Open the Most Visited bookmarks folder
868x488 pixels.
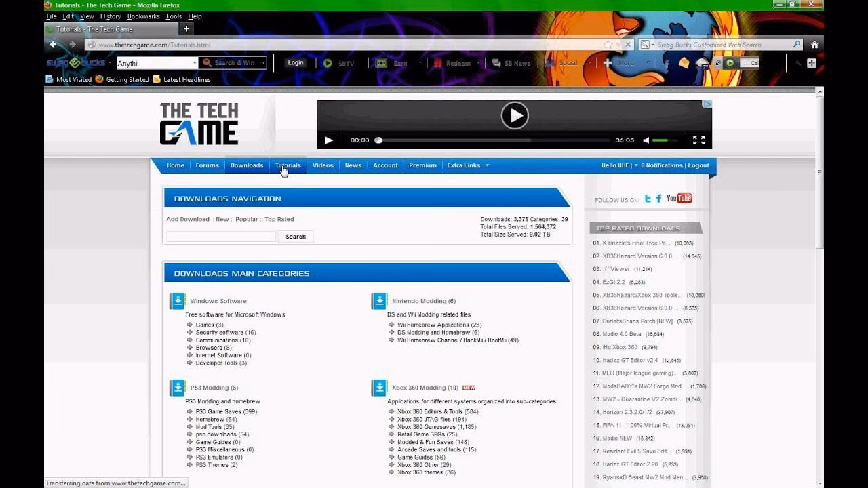[68, 79]
